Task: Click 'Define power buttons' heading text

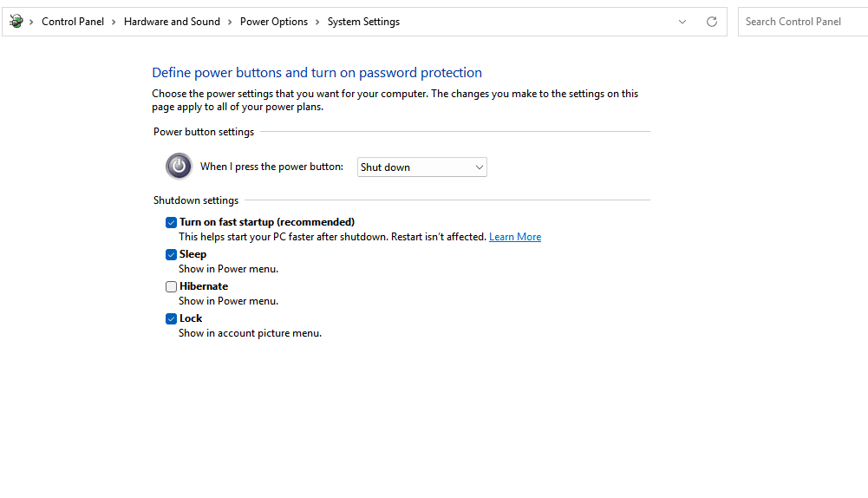Action: (317, 73)
